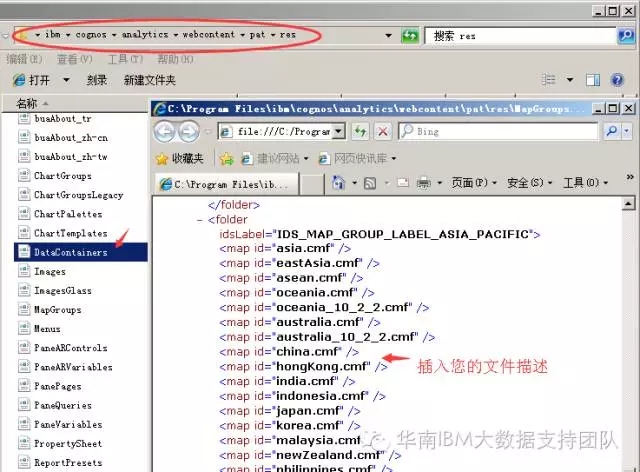Open the 工具(T) menu in Explorer
The height and width of the screenshot is (472, 640).
click(125, 59)
